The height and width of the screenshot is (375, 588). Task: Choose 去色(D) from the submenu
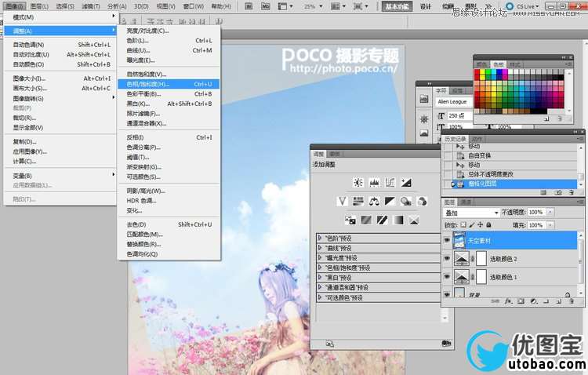tap(169, 224)
